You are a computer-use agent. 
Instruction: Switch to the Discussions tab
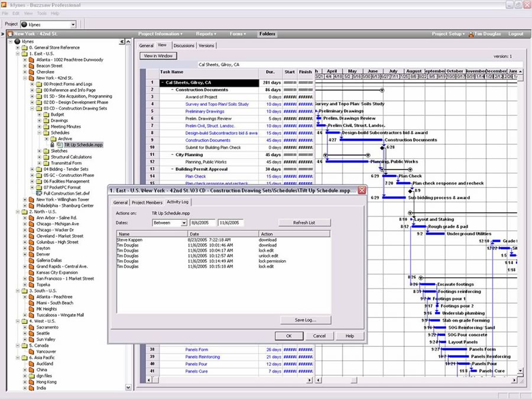[184, 46]
